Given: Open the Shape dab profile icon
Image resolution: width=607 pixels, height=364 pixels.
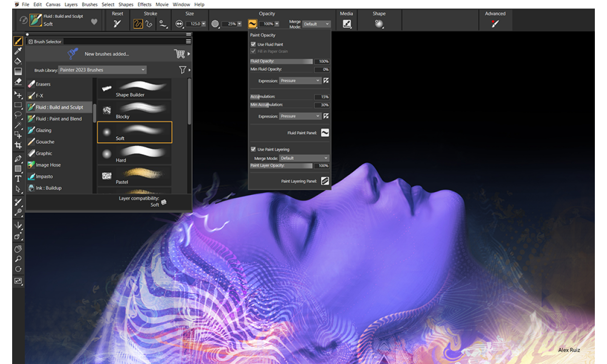Looking at the screenshot, I should pos(379,23).
